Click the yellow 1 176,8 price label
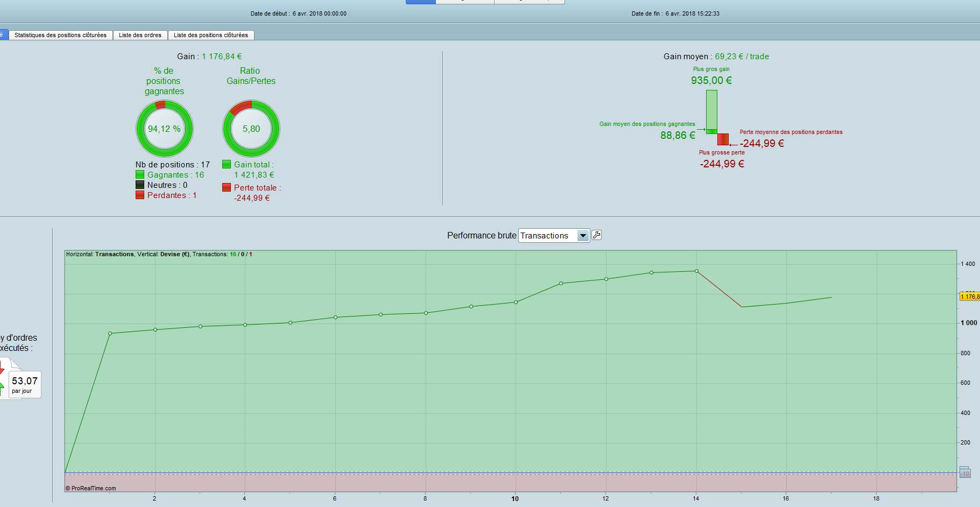Screen dimensions: 980x507 [970, 297]
